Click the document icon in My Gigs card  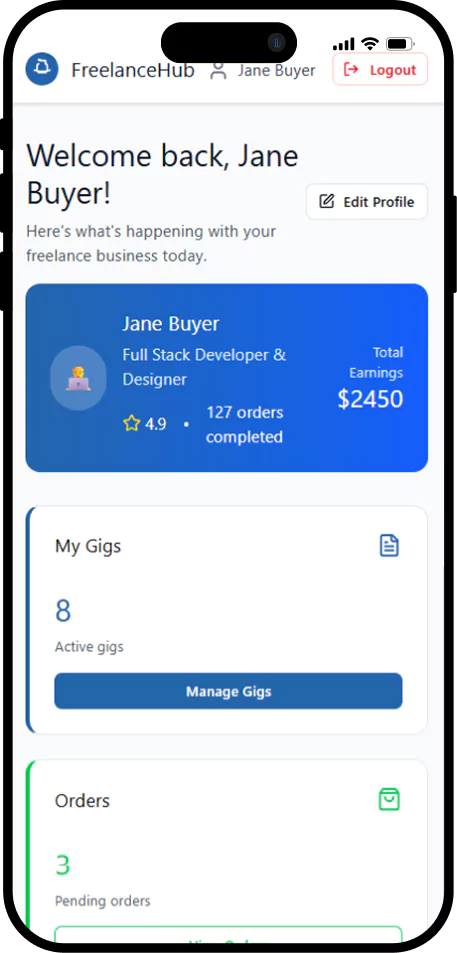tap(389, 545)
